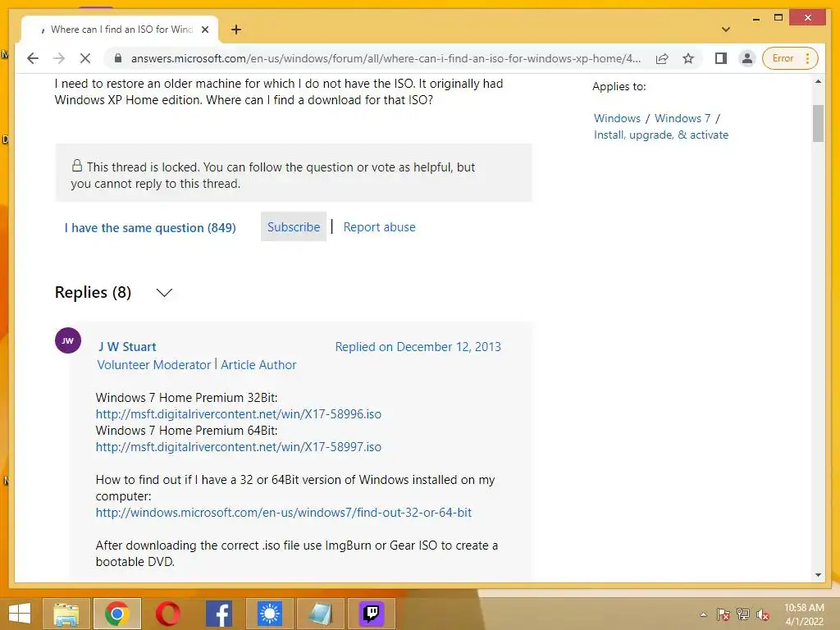Click the Error button in Chrome toolbar
This screenshot has width=840, height=630.
783,58
